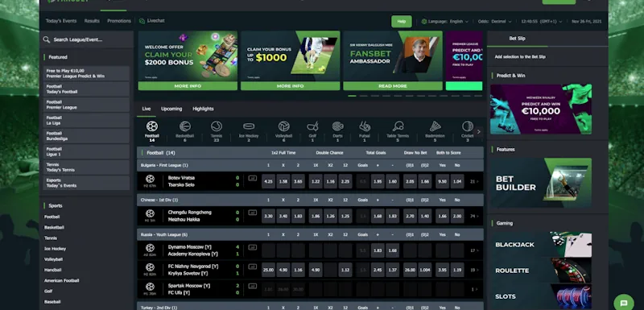Viewport: 644px width, 310px height.
Task: Switch to the Upcoming tab
Action: pos(171,109)
